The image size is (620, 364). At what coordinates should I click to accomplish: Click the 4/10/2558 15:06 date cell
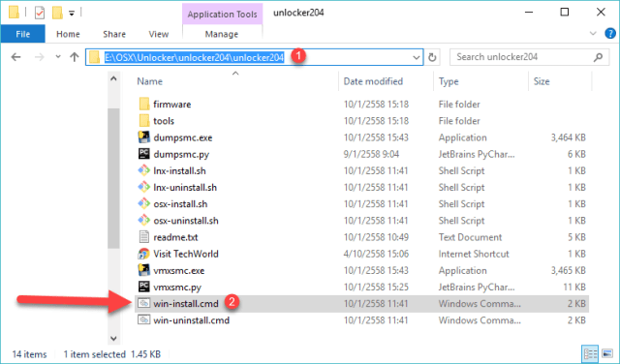point(376,254)
